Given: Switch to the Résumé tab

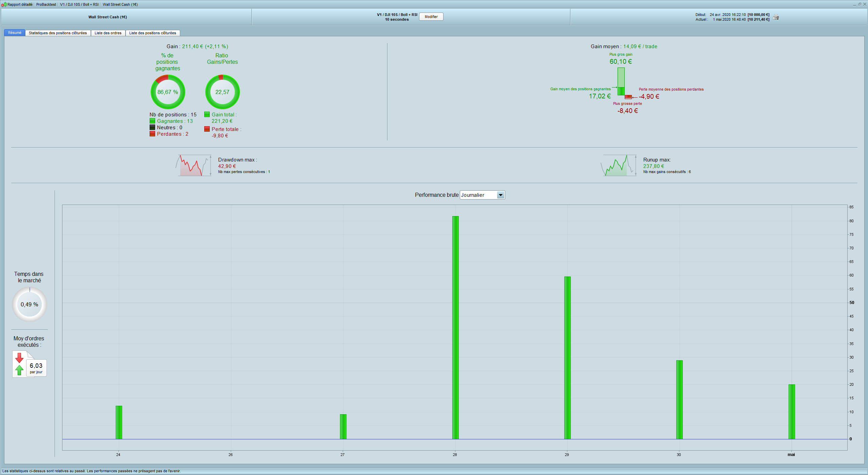Looking at the screenshot, I should [15, 33].
